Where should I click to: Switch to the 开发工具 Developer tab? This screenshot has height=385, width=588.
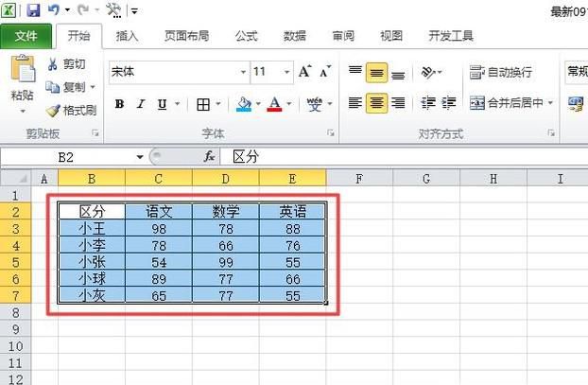point(451,36)
